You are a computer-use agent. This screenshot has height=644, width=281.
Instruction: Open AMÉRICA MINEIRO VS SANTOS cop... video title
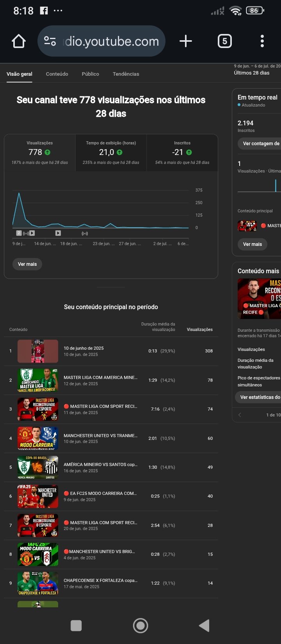100,464
